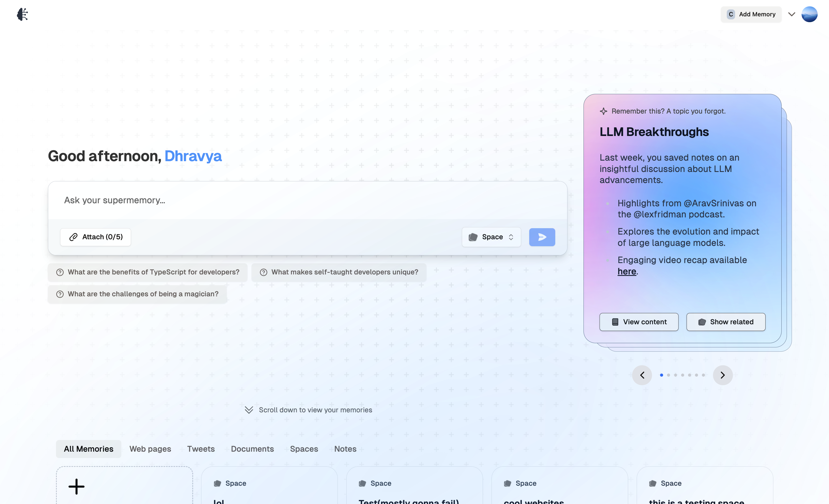Click the Add Memory button
Image resolution: width=829 pixels, height=504 pixels.
(x=751, y=14)
